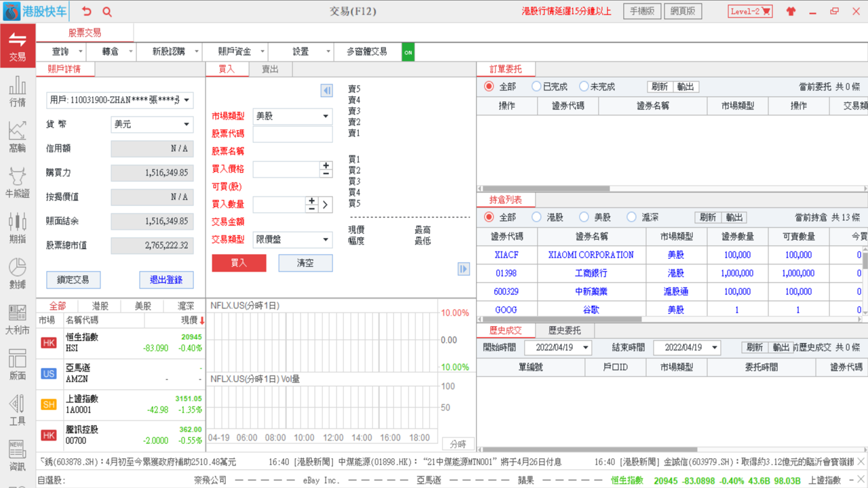The image size is (868, 488).
Task: Go to 窩輪 warrants in the sidebar
Action: (x=18, y=137)
